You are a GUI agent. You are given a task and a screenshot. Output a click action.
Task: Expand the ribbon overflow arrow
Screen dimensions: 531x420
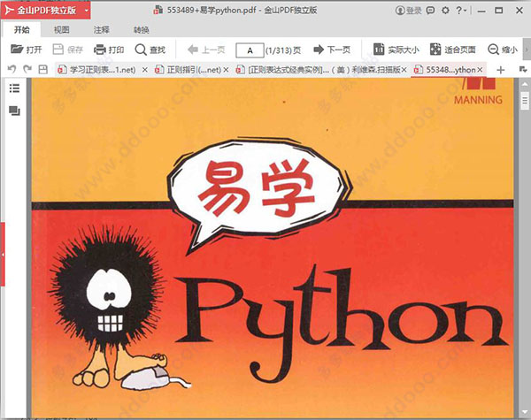click(x=527, y=50)
